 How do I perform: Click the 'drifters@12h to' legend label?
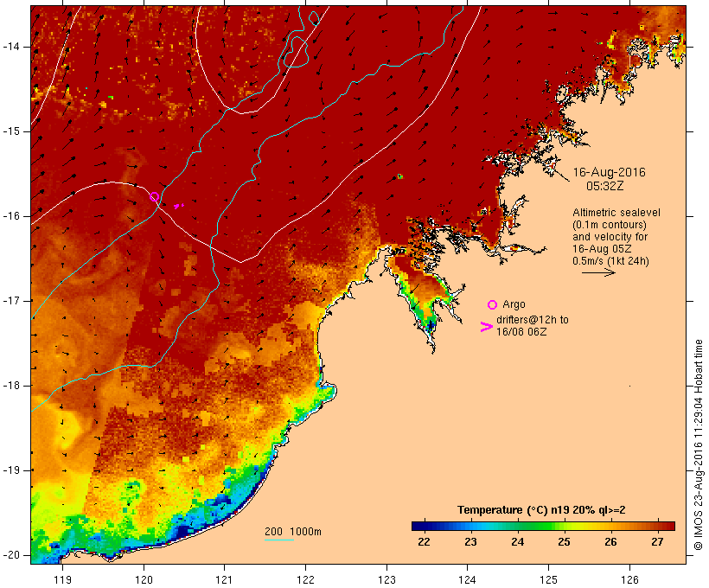[x=533, y=319]
